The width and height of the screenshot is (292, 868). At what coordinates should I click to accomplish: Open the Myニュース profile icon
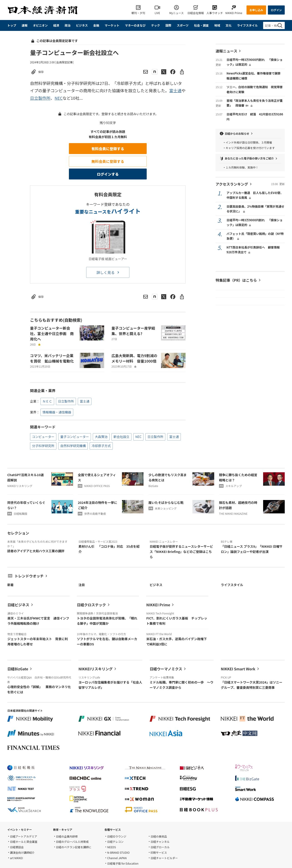click(176, 7)
